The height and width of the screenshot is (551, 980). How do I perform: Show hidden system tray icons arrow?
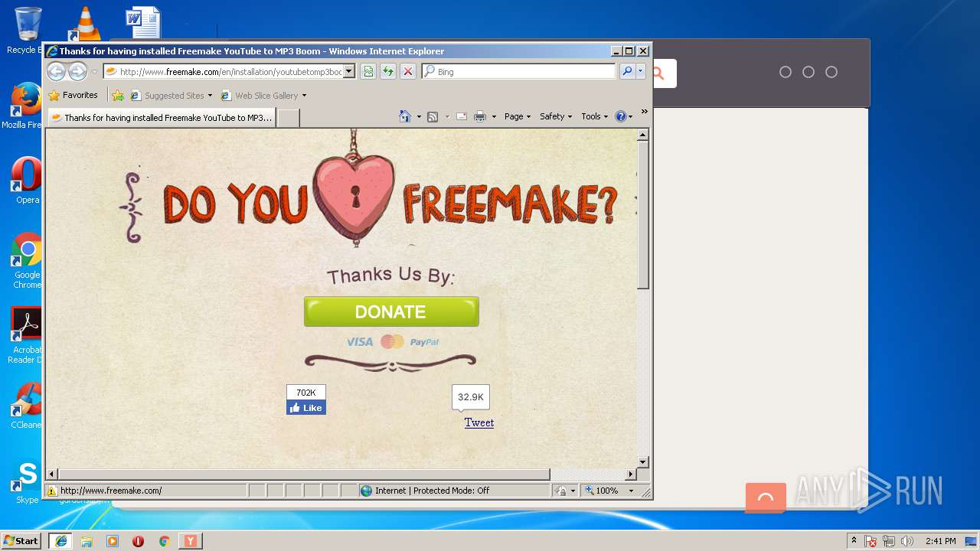point(854,540)
